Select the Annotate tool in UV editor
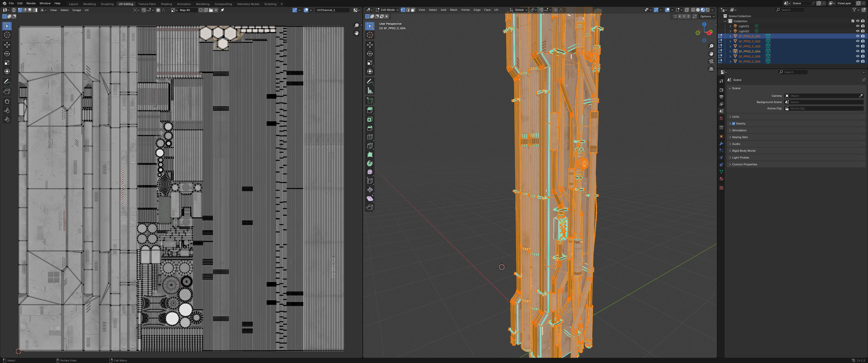This screenshot has height=363, width=868. (x=7, y=82)
